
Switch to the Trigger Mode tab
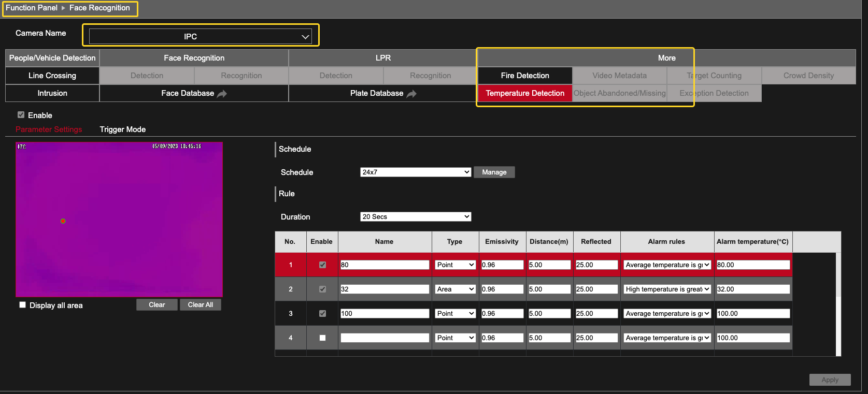click(123, 129)
